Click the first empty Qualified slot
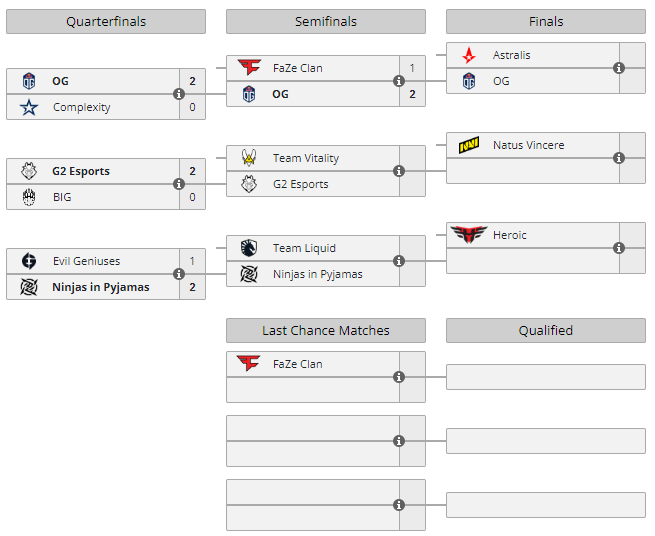 tap(546, 377)
